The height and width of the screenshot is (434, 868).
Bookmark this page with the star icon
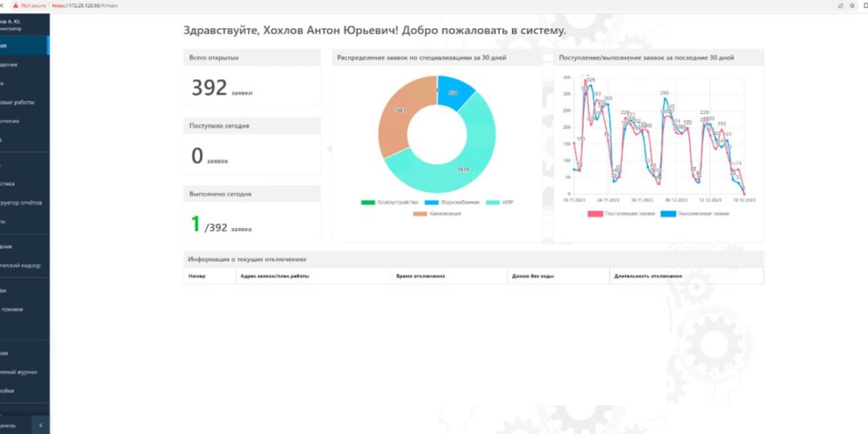853,5
